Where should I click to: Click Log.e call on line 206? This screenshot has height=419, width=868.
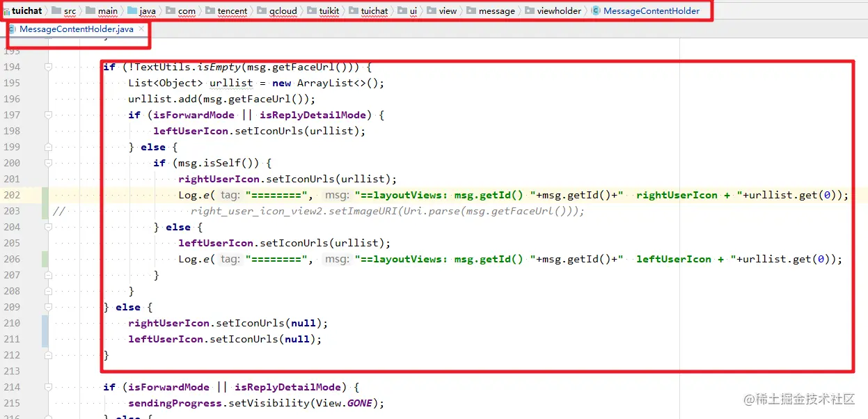(x=195, y=259)
